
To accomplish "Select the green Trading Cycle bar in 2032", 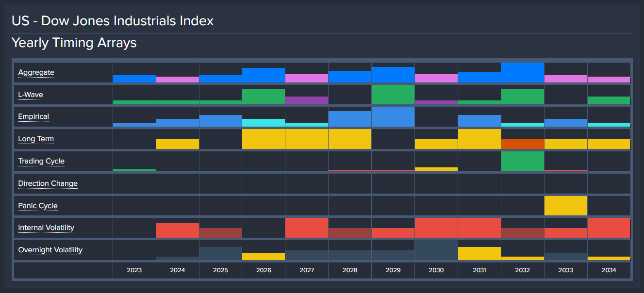I will tap(522, 161).
